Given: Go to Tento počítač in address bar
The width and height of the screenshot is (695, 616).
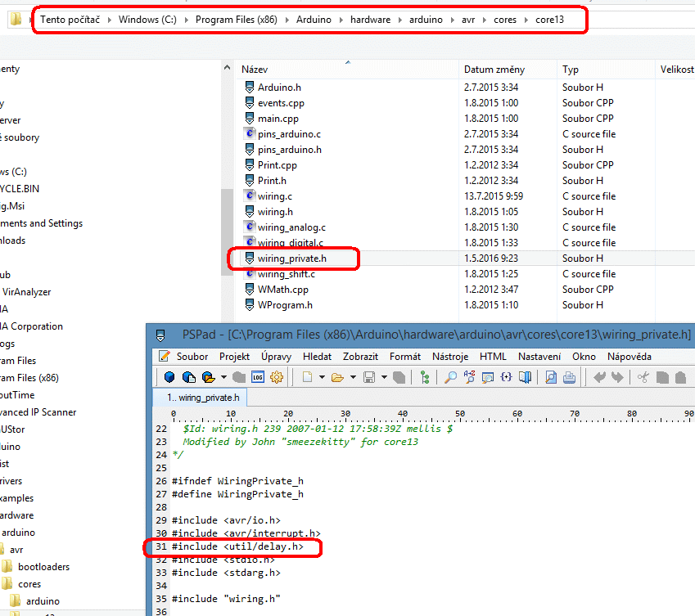Looking at the screenshot, I should coord(70,20).
